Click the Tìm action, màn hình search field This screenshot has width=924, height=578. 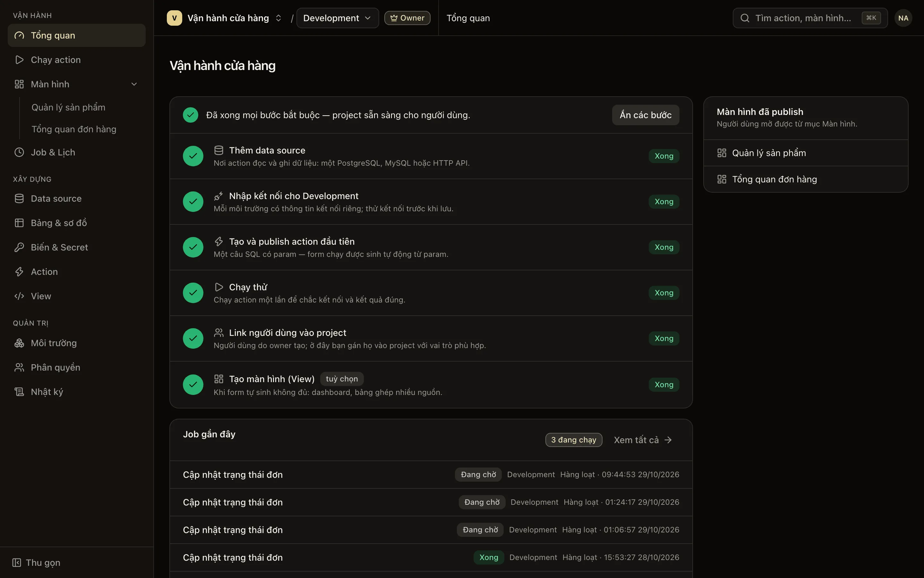[x=810, y=18]
